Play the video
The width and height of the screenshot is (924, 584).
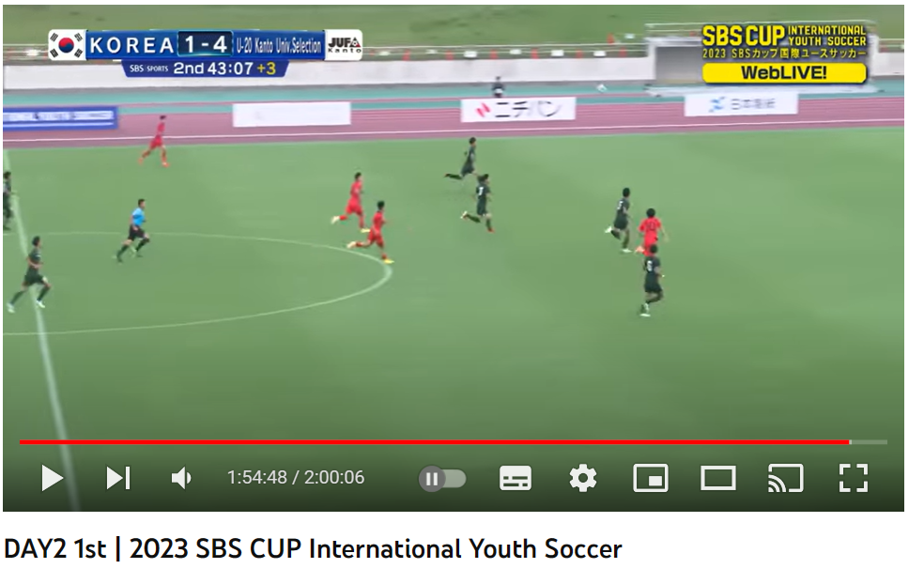coord(53,478)
